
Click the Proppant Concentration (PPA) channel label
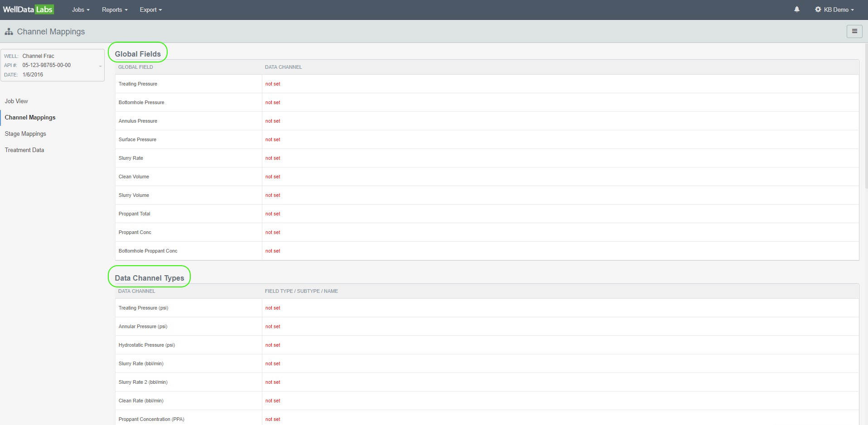151,419
